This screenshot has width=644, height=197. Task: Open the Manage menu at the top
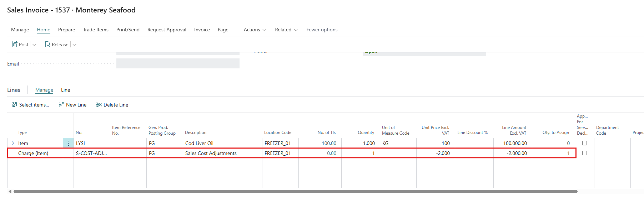(x=20, y=30)
